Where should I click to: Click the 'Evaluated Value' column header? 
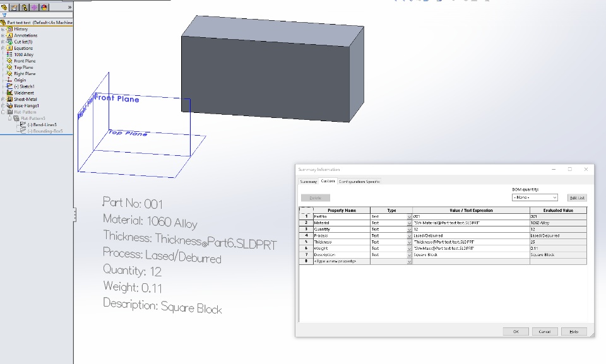(x=558, y=211)
